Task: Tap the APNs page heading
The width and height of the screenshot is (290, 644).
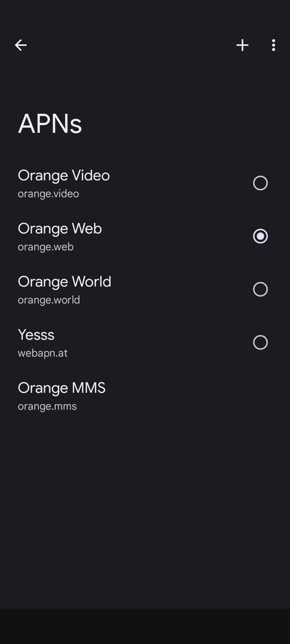Action: click(x=50, y=123)
